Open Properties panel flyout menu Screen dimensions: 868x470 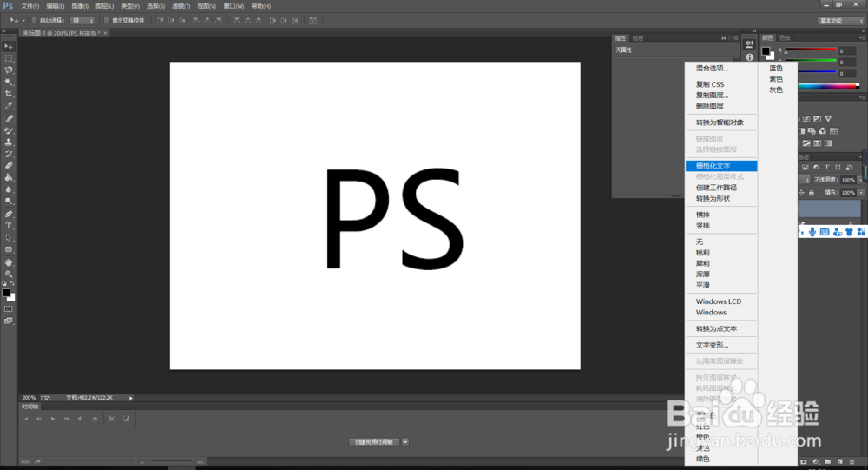click(x=735, y=38)
